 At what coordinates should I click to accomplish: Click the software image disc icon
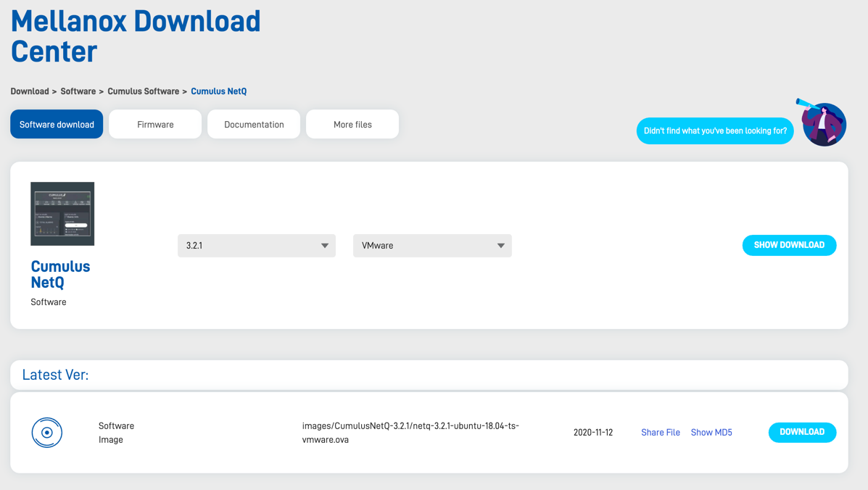(47, 433)
